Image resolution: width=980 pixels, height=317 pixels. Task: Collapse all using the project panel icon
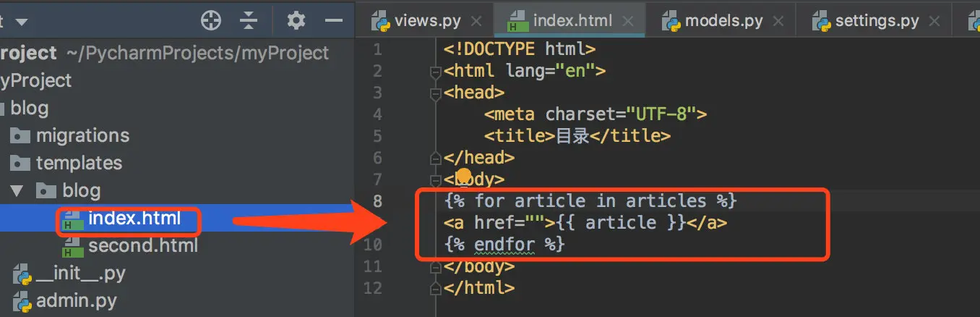pos(249,20)
